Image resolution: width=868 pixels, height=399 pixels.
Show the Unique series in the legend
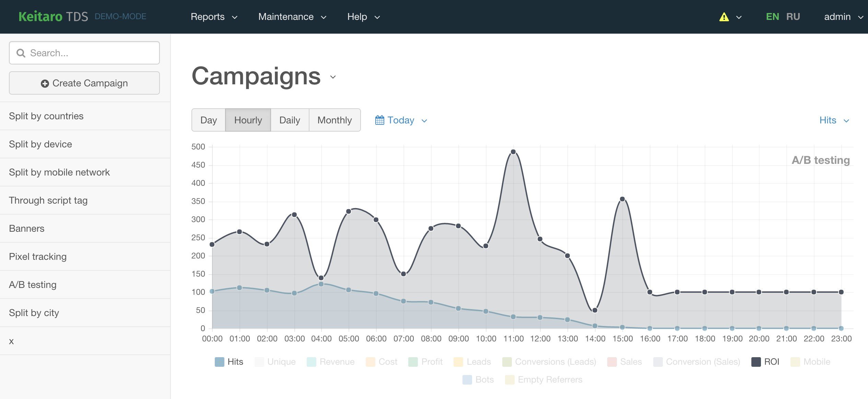tap(275, 362)
